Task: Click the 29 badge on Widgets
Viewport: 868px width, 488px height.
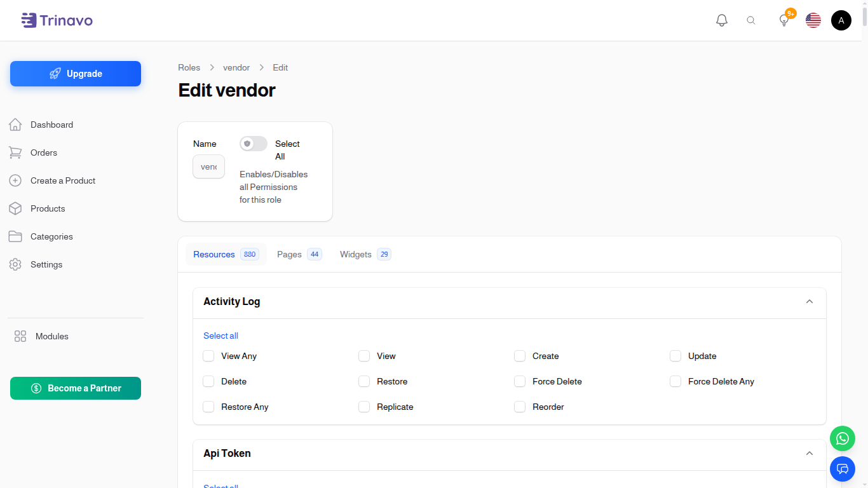Action: (x=384, y=254)
